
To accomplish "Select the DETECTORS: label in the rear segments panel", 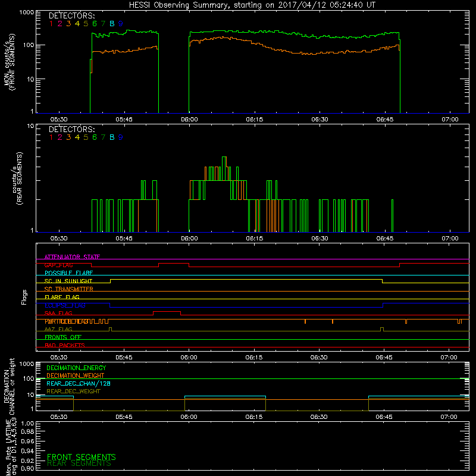I will 71,129.
